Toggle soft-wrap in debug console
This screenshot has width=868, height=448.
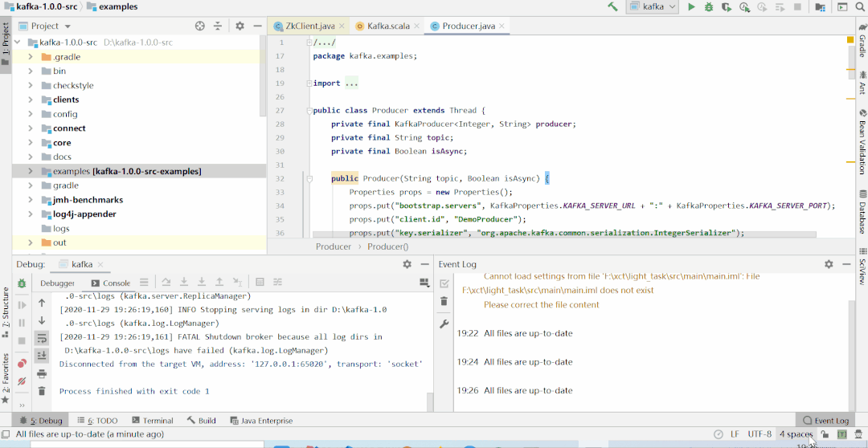coord(42,338)
